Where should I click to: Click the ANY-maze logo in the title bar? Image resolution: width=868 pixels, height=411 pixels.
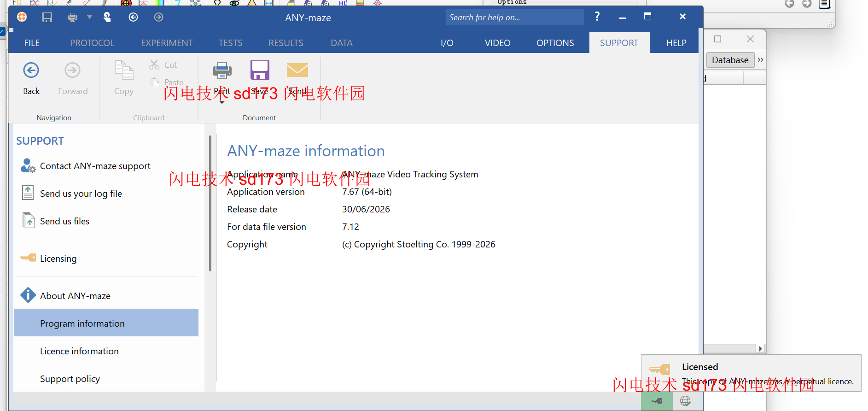coord(22,17)
